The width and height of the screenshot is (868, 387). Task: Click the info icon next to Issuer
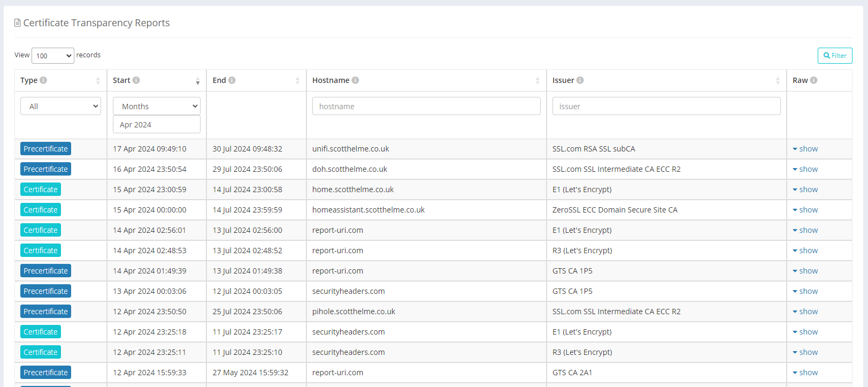point(580,80)
